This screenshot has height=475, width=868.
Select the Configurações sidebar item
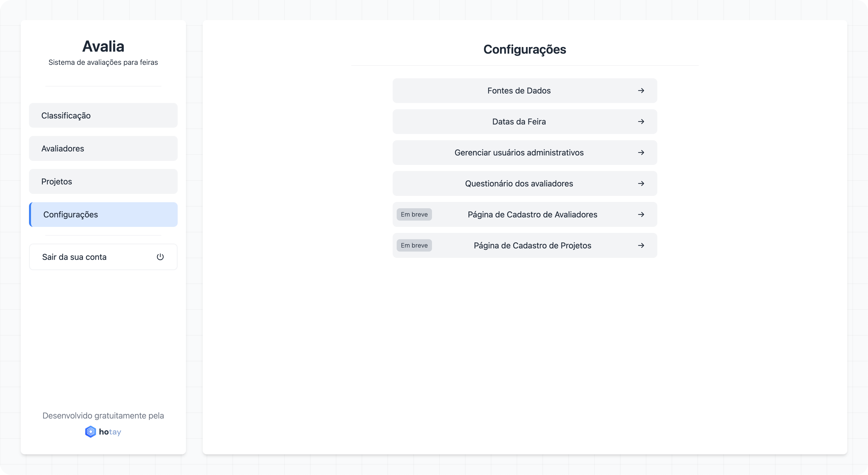103,215
